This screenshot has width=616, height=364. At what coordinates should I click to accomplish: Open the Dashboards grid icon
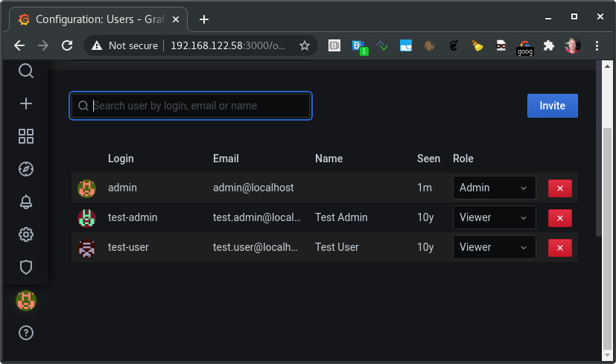[26, 136]
